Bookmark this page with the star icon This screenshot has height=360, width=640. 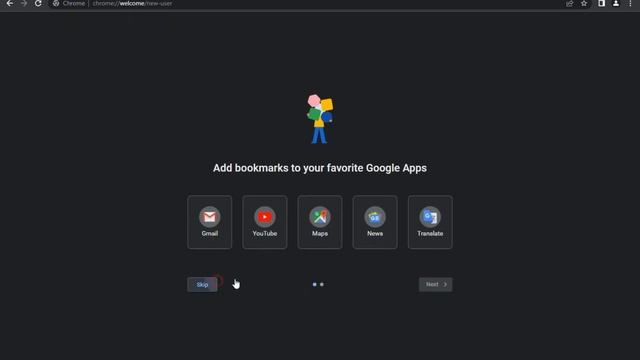(x=584, y=3)
